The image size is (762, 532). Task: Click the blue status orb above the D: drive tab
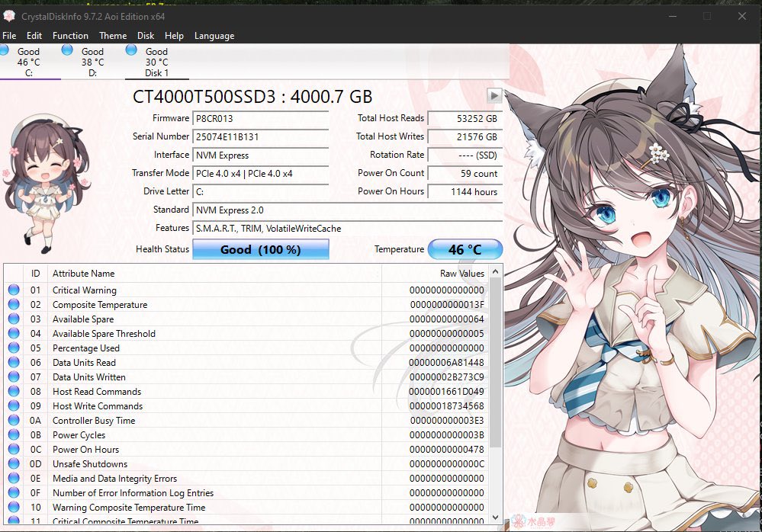68,50
